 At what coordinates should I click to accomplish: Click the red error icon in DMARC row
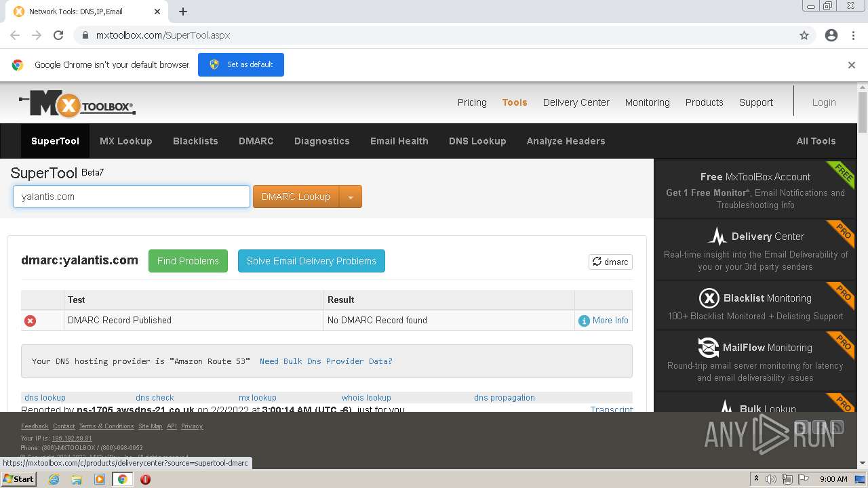click(x=30, y=321)
